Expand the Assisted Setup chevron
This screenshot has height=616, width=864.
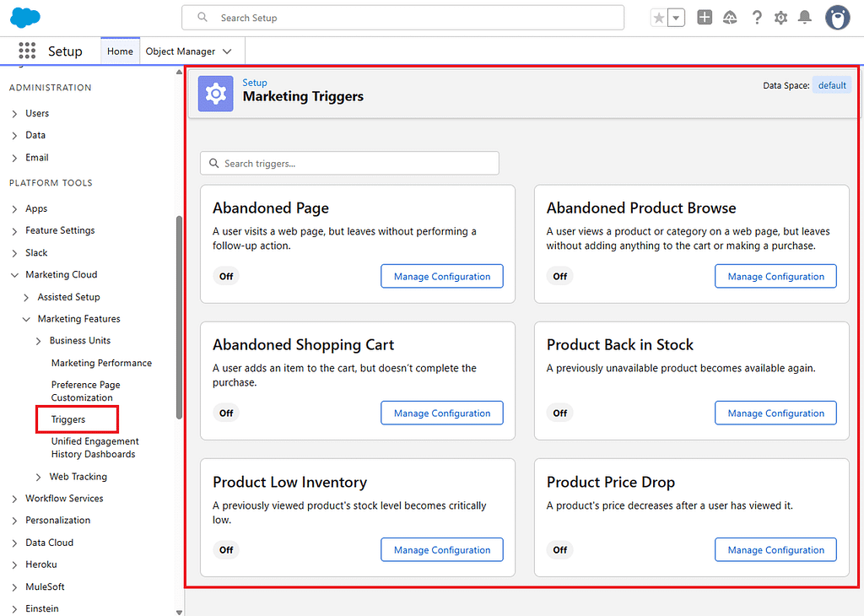click(26, 298)
